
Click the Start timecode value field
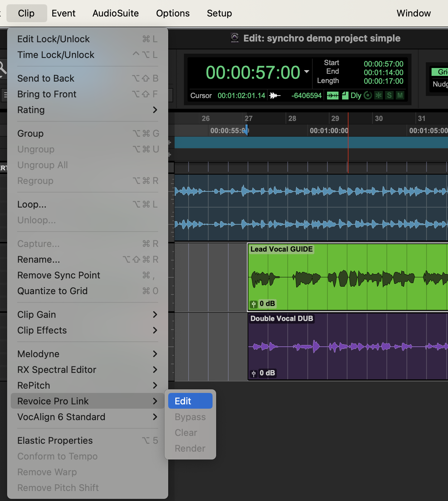383,64
